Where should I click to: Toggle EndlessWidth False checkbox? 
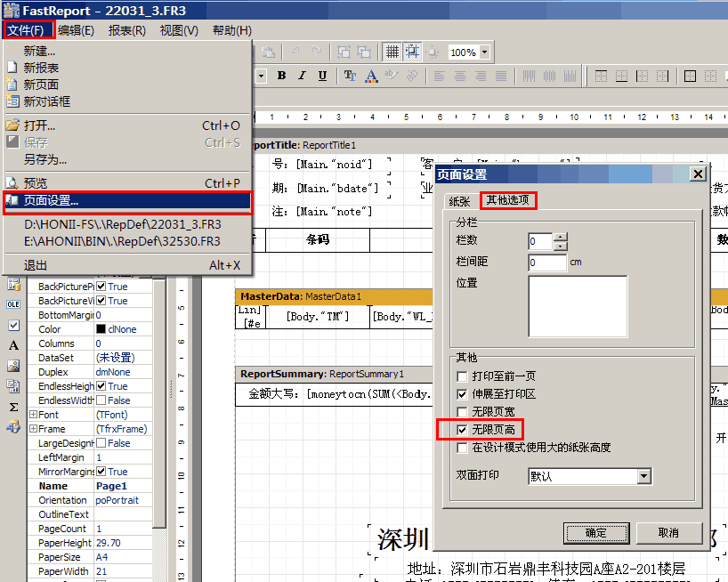tap(101, 400)
